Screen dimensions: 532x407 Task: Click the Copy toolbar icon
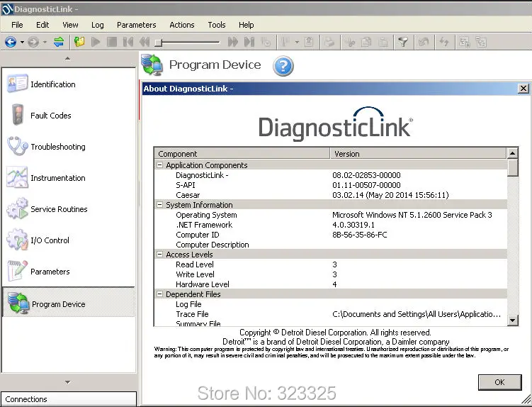pyautogui.click(x=366, y=42)
